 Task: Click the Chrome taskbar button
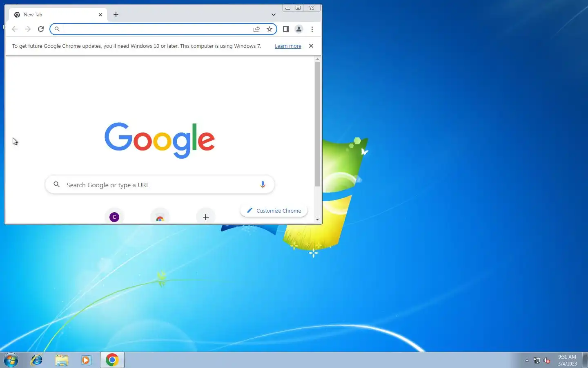112,360
